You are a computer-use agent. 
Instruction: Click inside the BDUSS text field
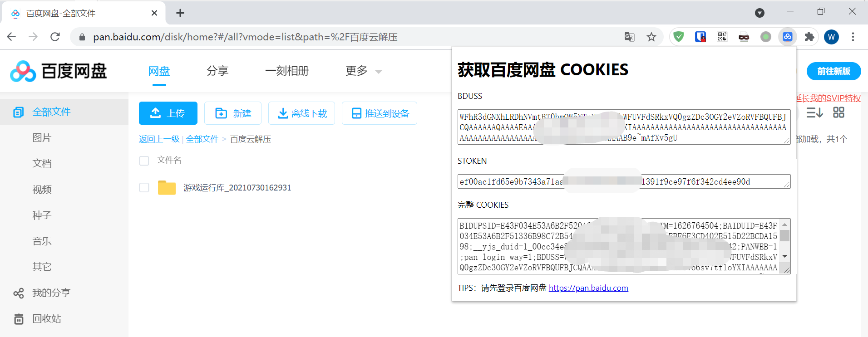click(x=624, y=127)
